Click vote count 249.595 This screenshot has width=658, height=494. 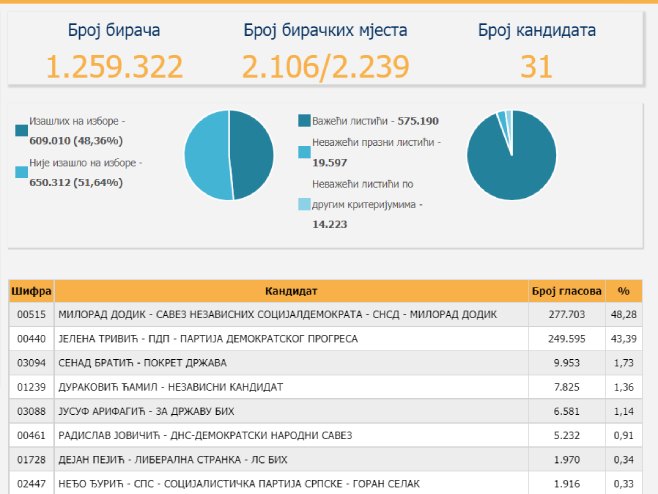click(567, 339)
